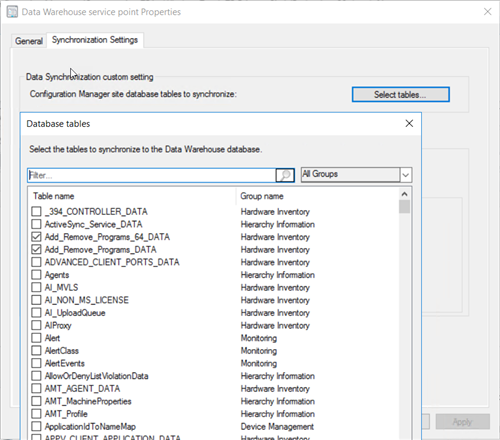Select the Add_Remove_Programs_64_DATA row name
Image resolution: width=500 pixels, height=440 pixels.
coord(107,237)
